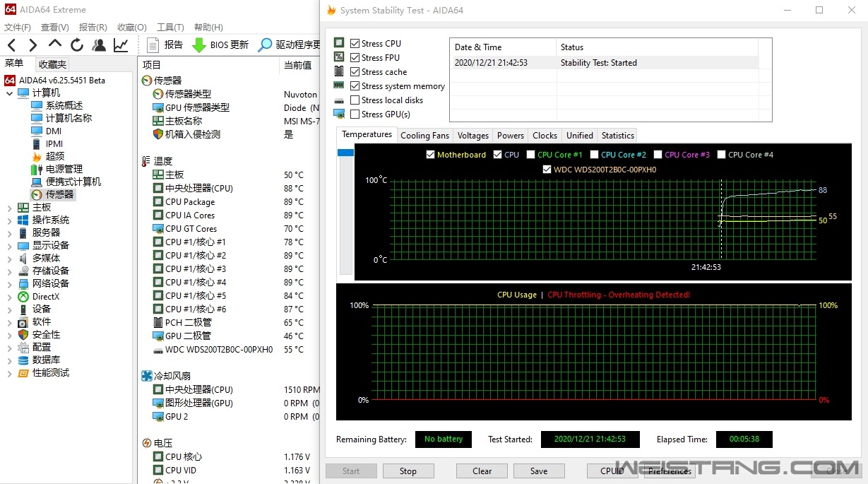Stop the stability test
The height and width of the screenshot is (484, 868).
408,471
